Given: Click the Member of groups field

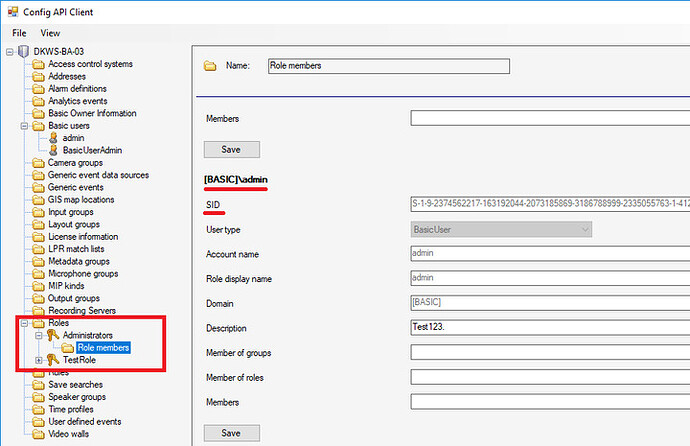Looking at the screenshot, I should pyautogui.click(x=550, y=352).
